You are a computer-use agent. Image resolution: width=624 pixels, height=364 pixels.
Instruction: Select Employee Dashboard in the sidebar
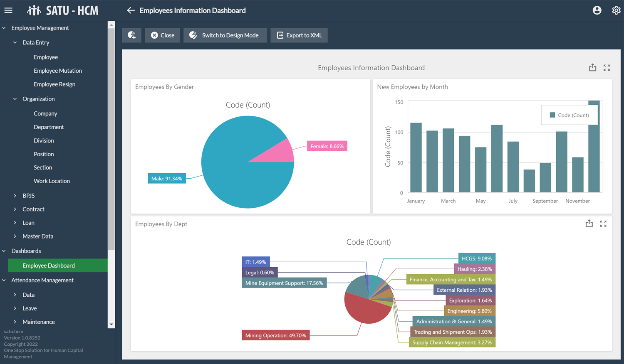pyautogui.click(x=49, y=266)
